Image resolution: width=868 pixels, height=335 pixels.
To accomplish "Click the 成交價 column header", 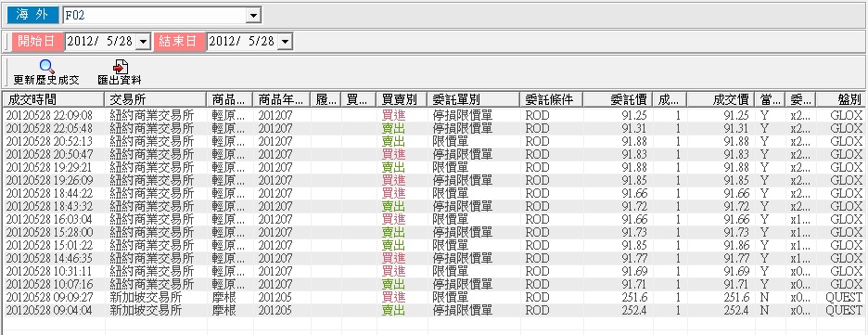I will [x=721, y=99].
